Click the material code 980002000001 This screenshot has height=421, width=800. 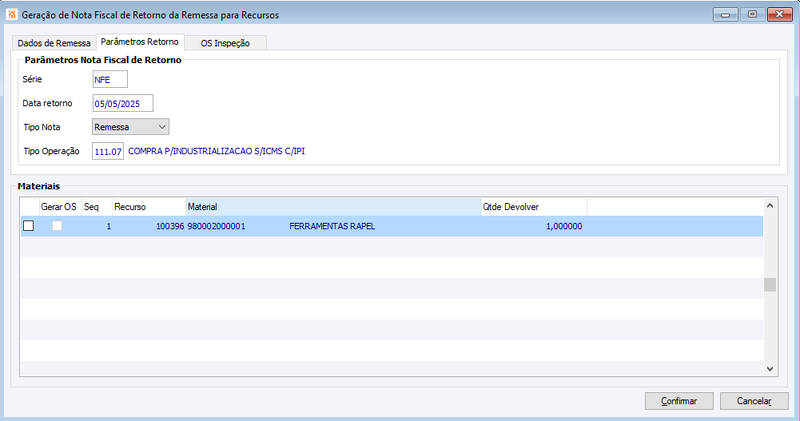(x=216, y=226)
